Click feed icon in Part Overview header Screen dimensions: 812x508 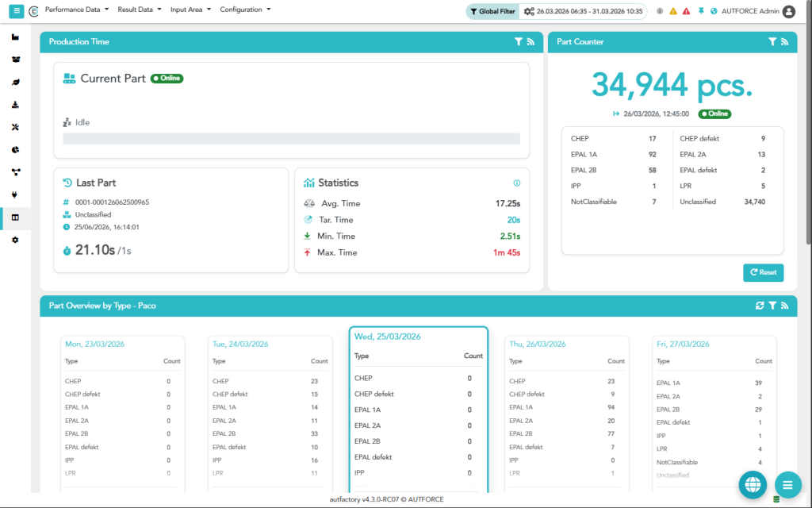784,306
